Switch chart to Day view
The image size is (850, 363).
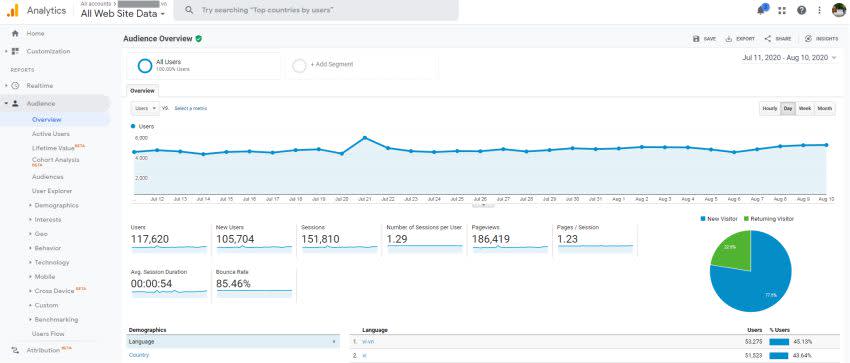coord(788,108)
